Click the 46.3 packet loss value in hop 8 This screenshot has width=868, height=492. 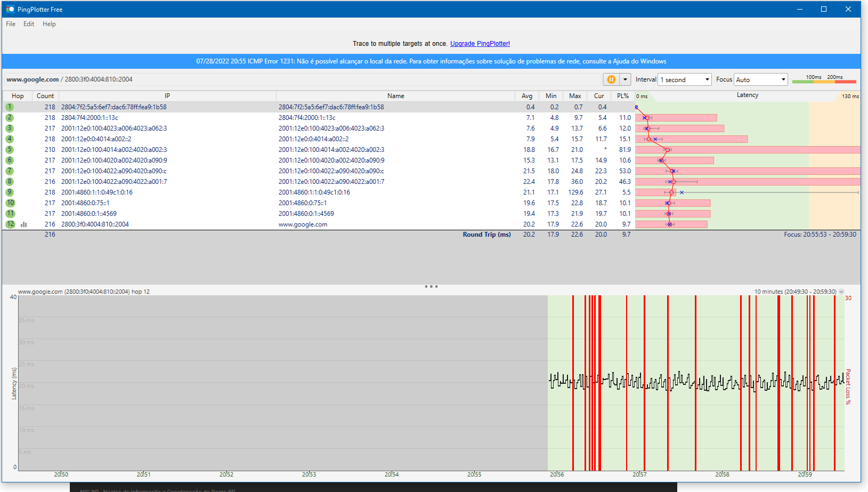(x=624, y=182)
